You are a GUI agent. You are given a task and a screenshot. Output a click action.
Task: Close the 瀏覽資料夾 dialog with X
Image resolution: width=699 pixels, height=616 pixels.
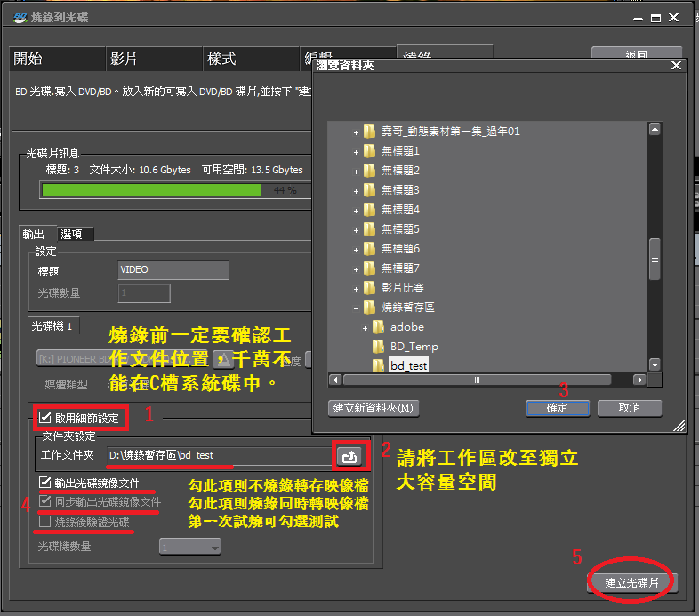click(676, 66)
